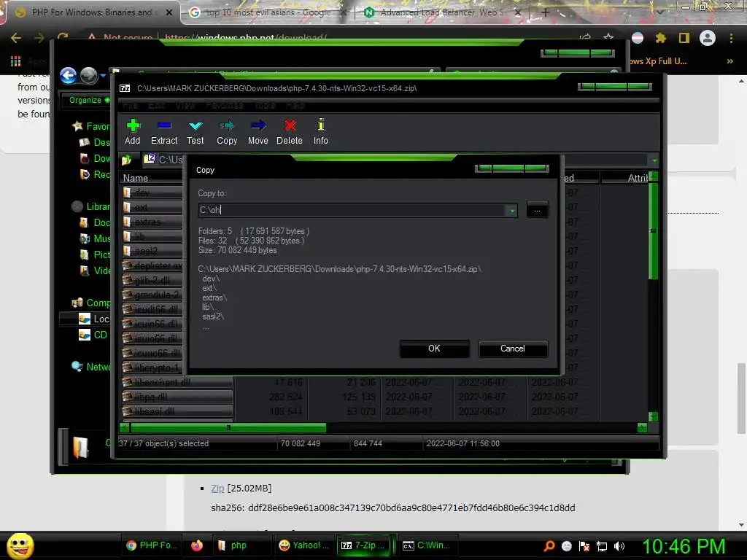Click the smiley Start button
This screenshot has height=560, width=747.
(x=20, y=545)
